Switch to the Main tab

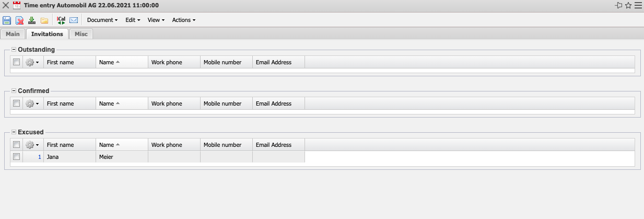(13, 34)
